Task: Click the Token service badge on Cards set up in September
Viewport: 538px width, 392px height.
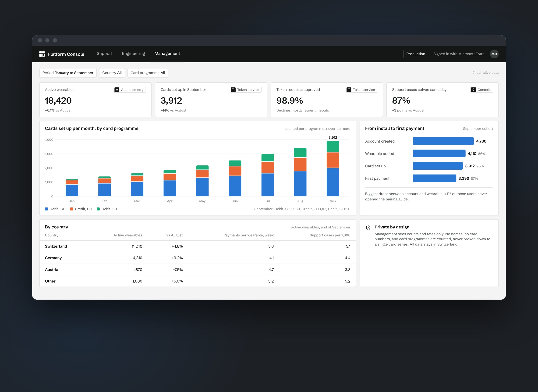Action: click(x=246, y=90)
